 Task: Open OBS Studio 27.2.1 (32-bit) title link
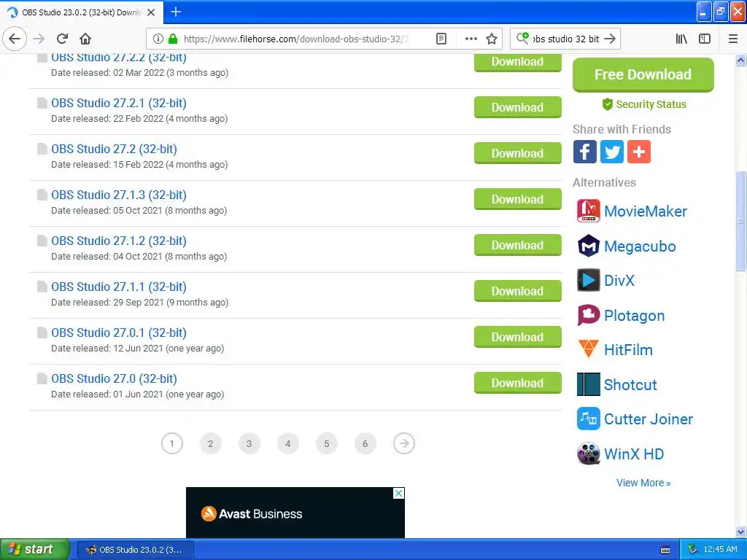click(x=119, y=103)
